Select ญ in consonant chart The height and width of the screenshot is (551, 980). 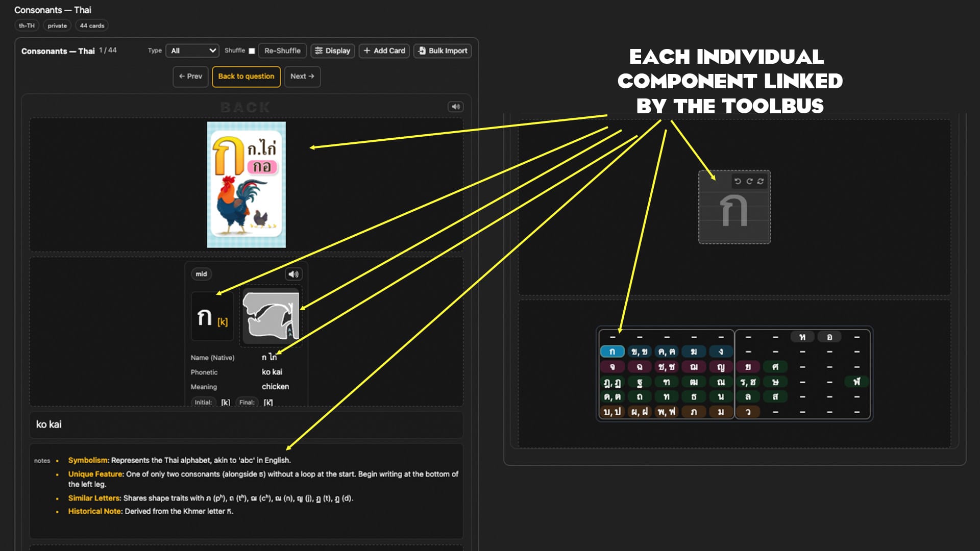click(721, 367)
